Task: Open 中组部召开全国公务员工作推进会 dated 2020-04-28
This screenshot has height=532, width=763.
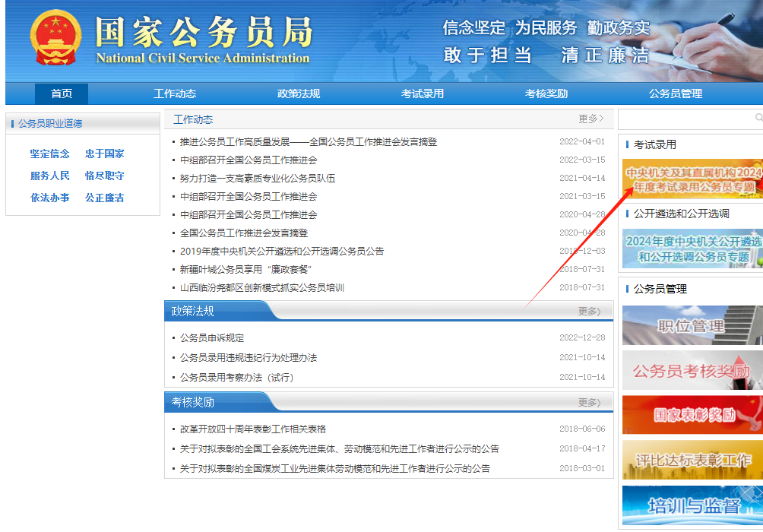Action: pos(249,214)
